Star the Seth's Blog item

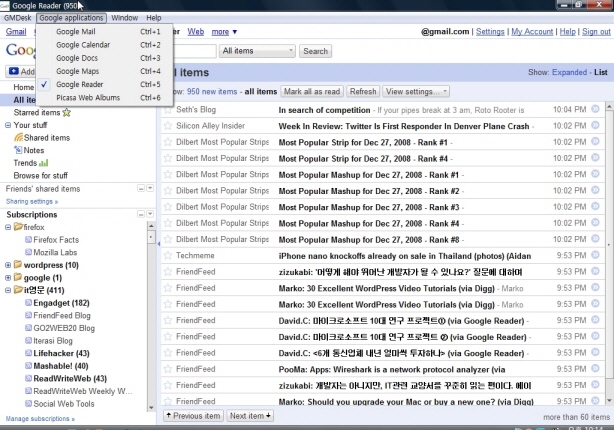pyautogui.click(x=168, y=110)
